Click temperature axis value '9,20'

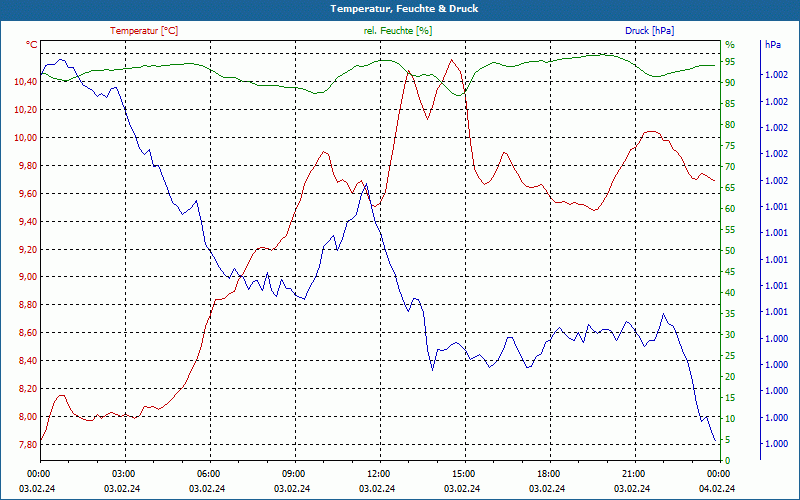tap(28, 249)
